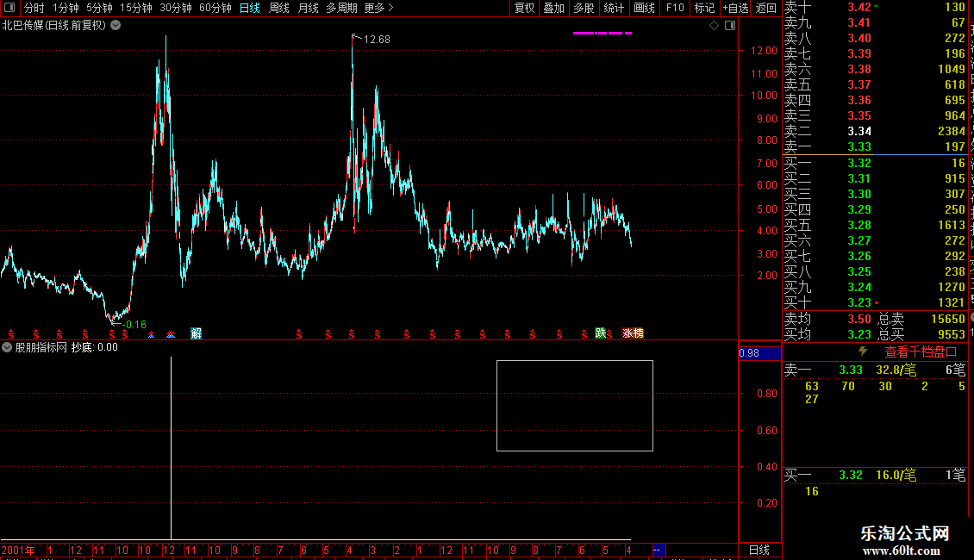Image resolution: width=974 pixels, height=560 pixels.
Task: Click the 2001年 label on timeline
Action: click(x=18, y=551)
